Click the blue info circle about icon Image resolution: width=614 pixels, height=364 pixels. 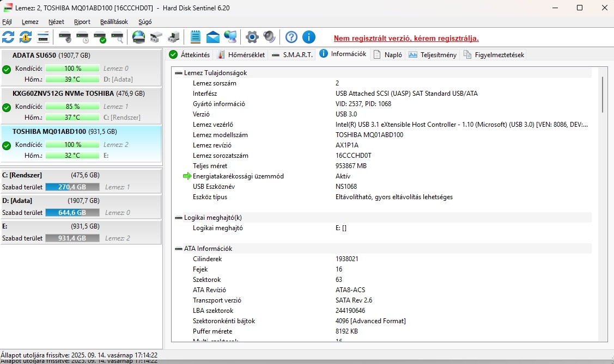(x=309, y=37)
